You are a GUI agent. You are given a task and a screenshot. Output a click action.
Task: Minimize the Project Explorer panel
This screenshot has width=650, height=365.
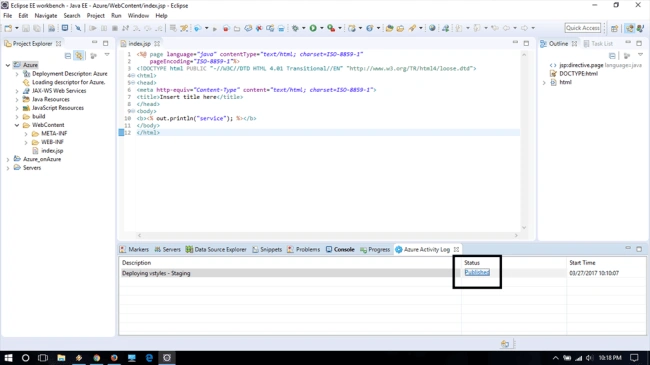(95, 43)
